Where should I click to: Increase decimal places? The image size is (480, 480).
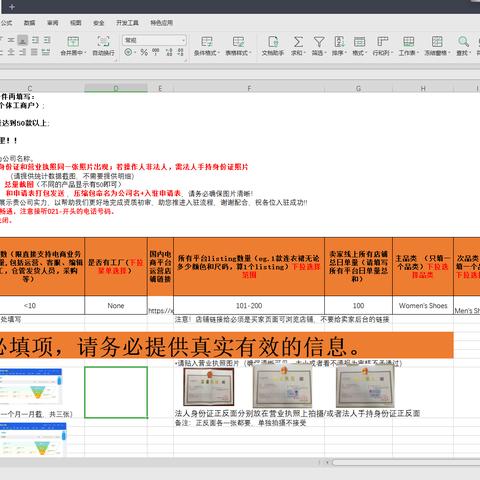coord(169,52)
